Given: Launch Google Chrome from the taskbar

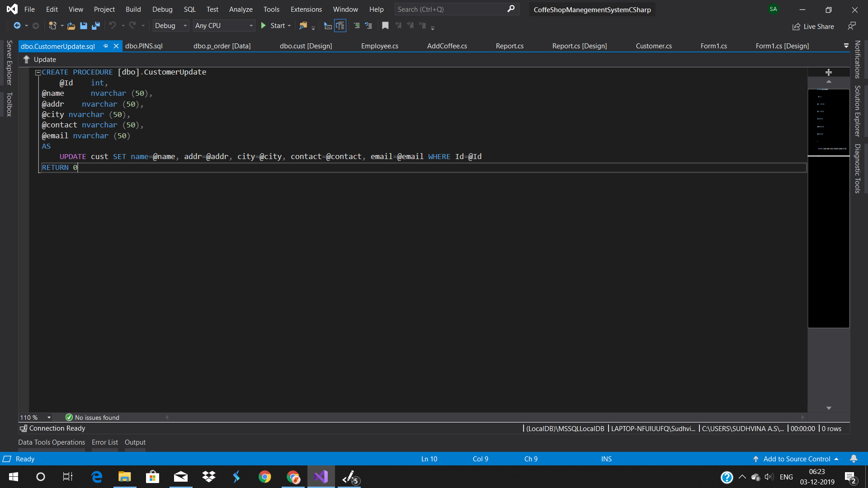Looking at the screenshot, I should [264, 477].
